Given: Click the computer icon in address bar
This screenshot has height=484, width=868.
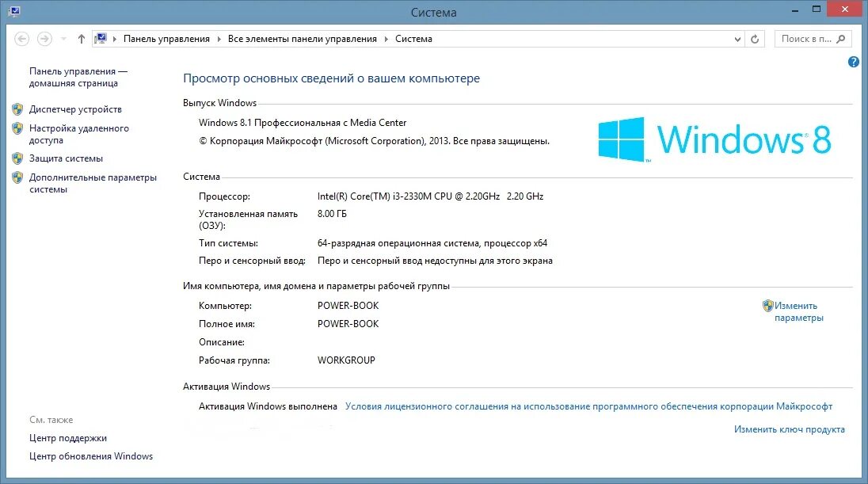Looking at the screenshot, I should tap(101, 39).
